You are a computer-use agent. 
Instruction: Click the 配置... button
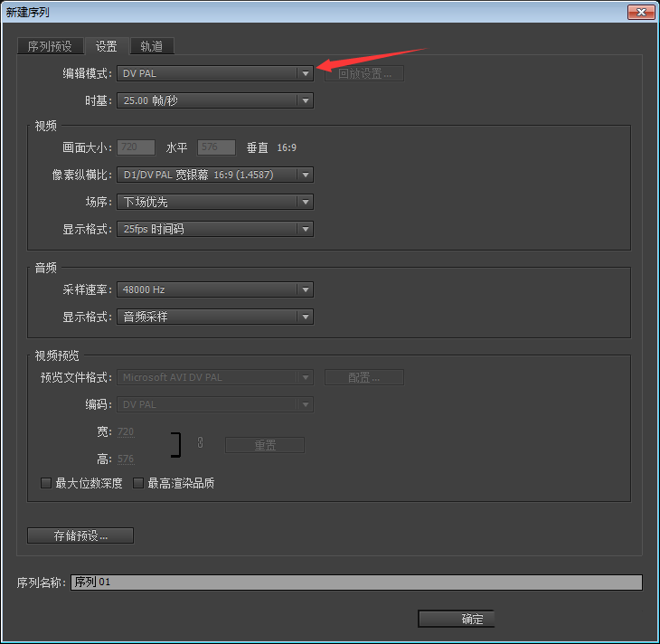(364, 377)
